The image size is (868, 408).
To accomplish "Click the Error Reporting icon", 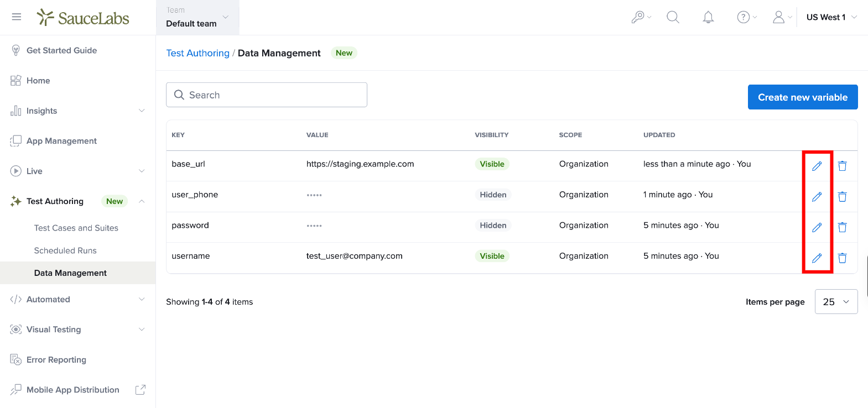I will 15,359.
